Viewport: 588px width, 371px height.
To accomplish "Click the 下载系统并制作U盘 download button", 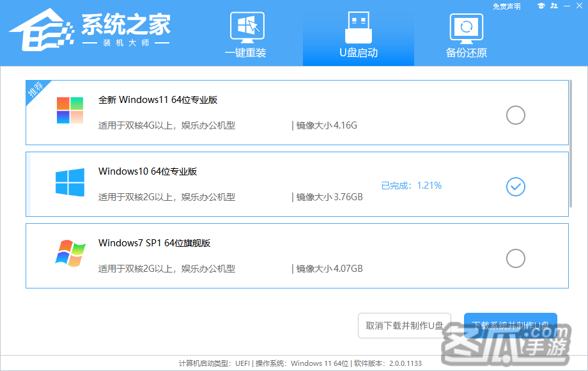I will (511, 326).
